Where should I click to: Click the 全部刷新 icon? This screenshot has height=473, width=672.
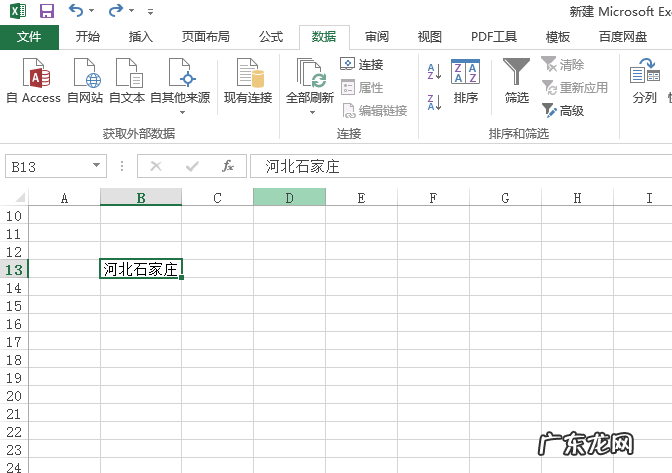310,73
